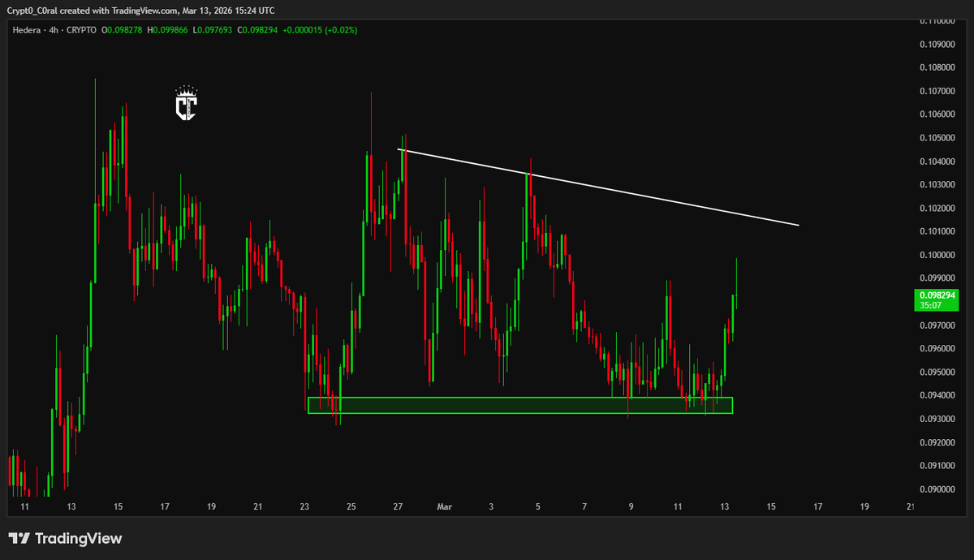Click the 27 date label on the time axis
Screen dimensions: 974x560
tap(398, 507)
